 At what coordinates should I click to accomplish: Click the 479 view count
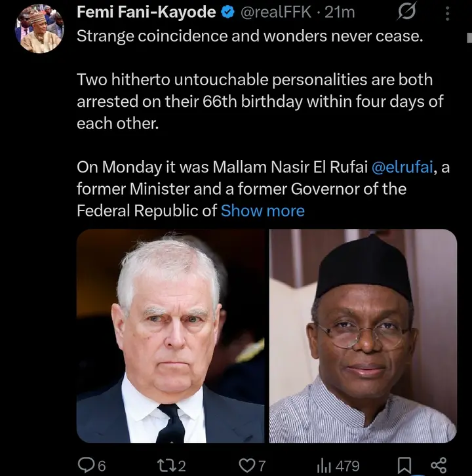click(x=347, y=466)
